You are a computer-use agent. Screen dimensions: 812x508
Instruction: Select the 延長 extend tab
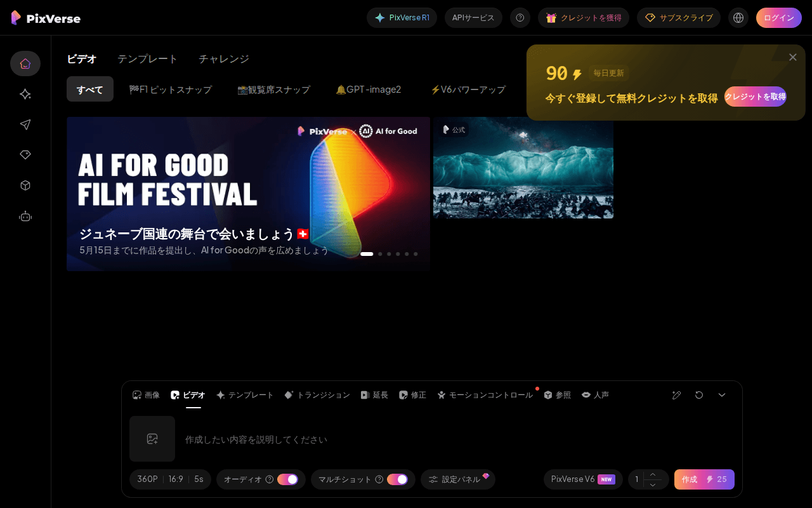coord(374,395)
